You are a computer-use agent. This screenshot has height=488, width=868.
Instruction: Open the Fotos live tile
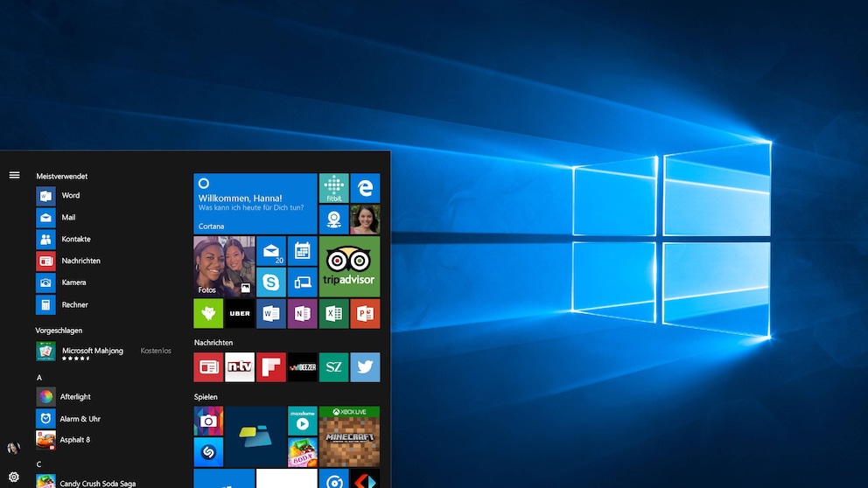point(224,267)
